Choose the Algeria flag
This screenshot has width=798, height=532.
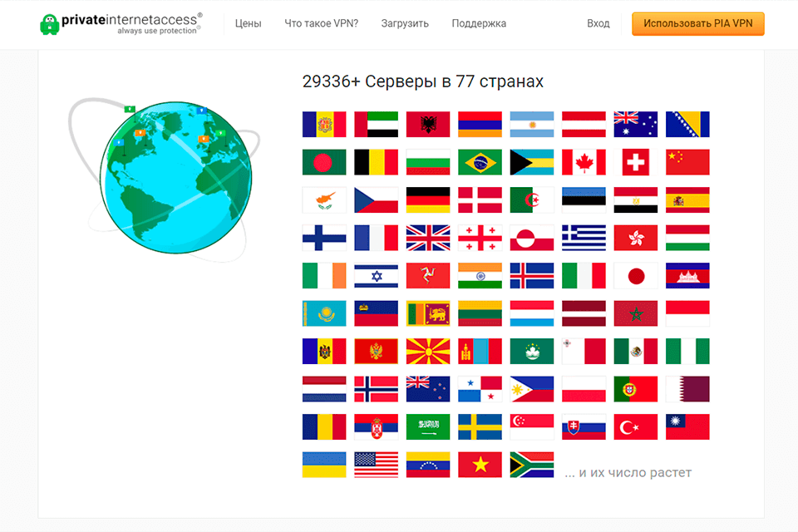coord(532,200)
